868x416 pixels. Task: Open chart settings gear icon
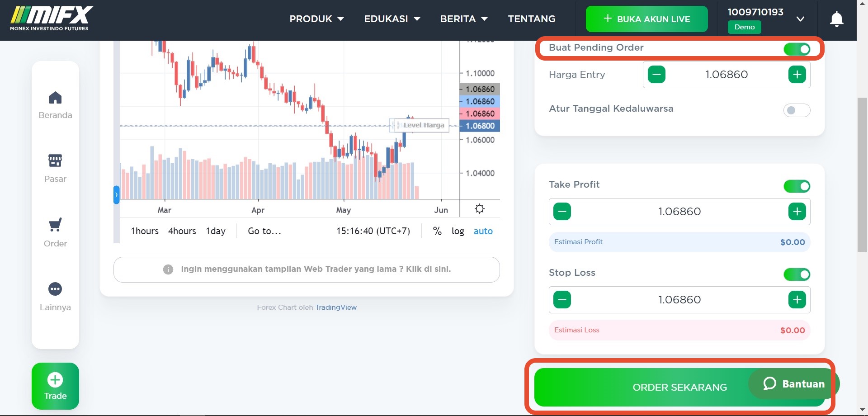pos(480,209)
